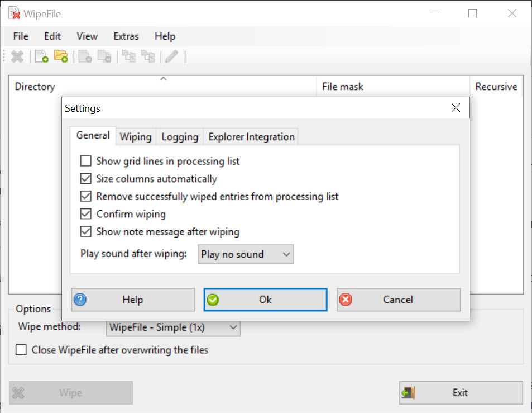Image resolution: width=532 pixels, height=413 pixels.
Task: Confirm settings with the Ok button
Action: [x=265, y=300]
